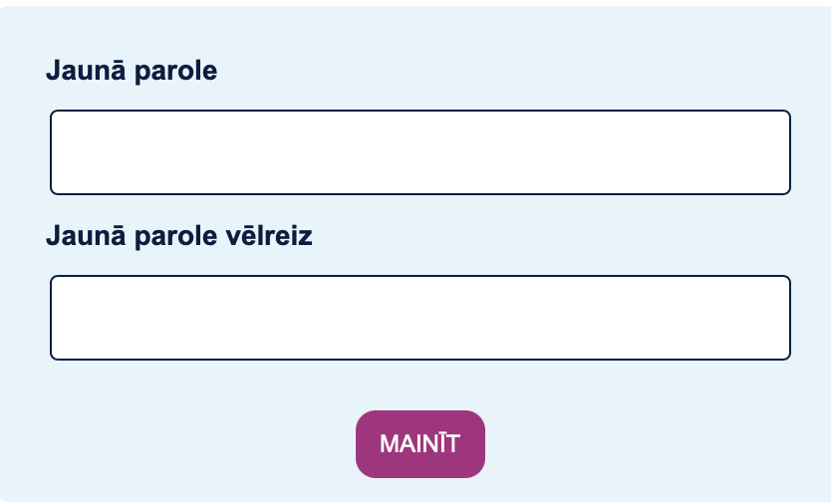This screenshot has width=831, height=504.
Task: Click inside the empty upper text box
Action: (x=419, y=152)
